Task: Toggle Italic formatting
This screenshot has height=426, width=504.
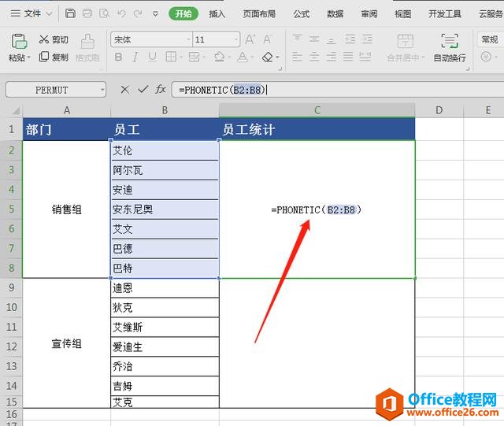Action: click(x=135, y=57)
